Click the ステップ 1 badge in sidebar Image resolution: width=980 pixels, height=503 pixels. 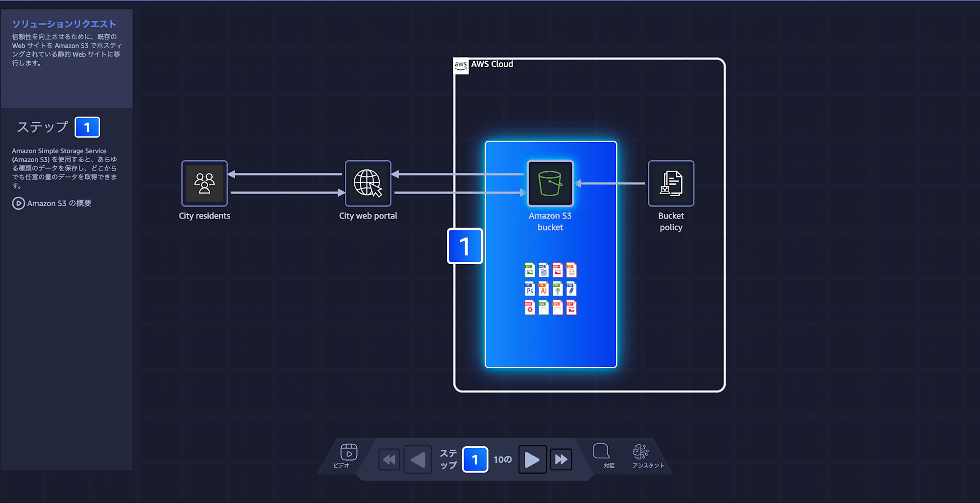[x=87, y=127]
